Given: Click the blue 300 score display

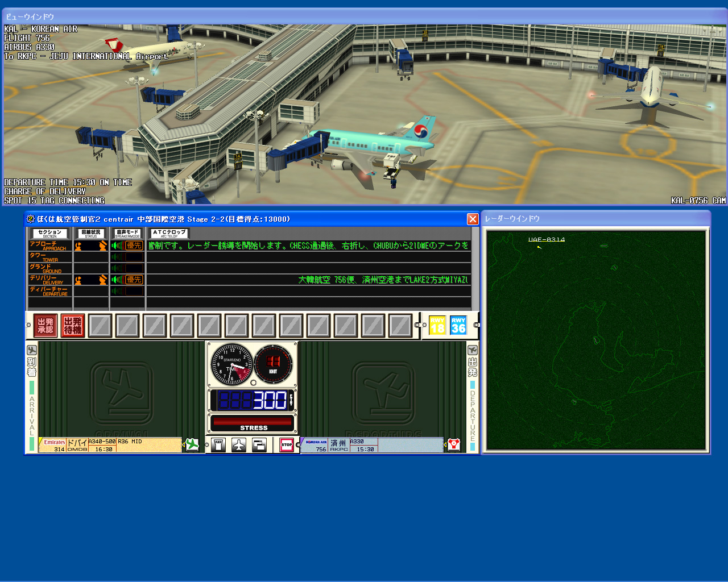Looking at the screenshot, I should click(252, 400).
